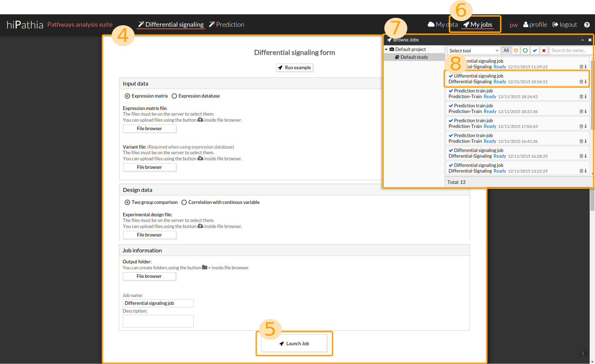Image resolution: width=595 pixels, height=364 pixels.
Task: Filter jobs by error red cross icon
Action: point(544,51)
